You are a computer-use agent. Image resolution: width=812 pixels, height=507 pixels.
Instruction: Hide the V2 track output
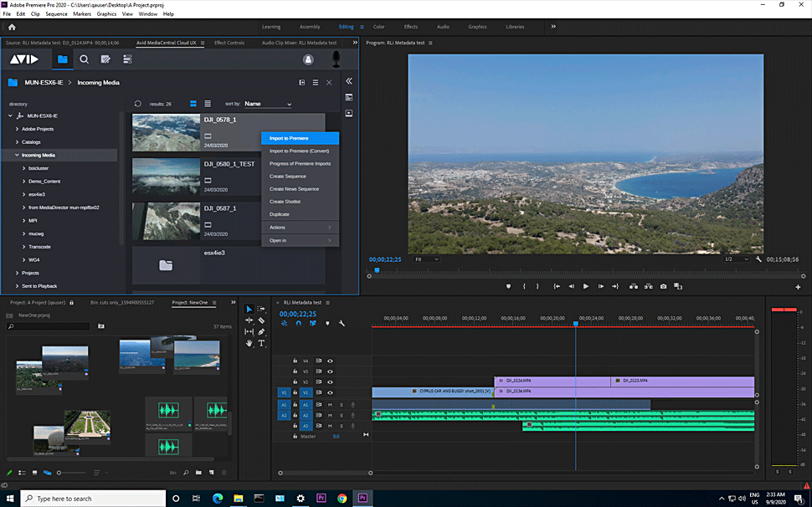(x=330, y=382)
